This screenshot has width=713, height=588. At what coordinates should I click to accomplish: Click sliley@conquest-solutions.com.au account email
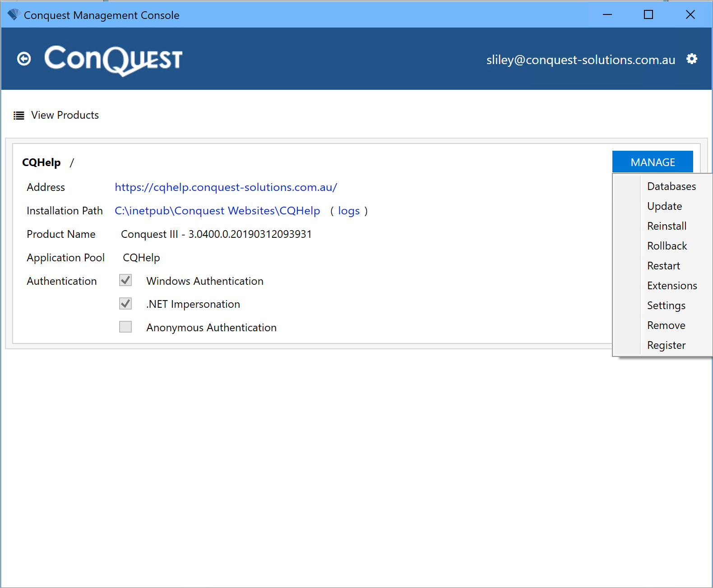tap(581, 60)
